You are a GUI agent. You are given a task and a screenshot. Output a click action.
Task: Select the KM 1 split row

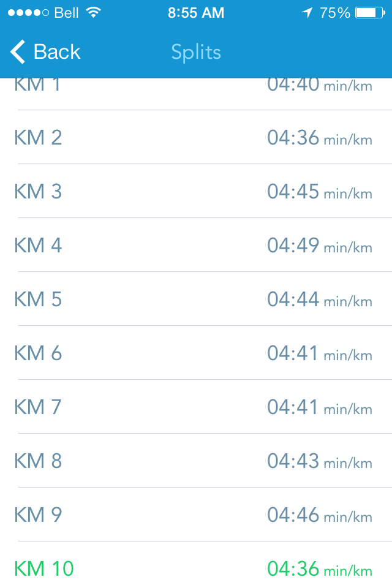[x=196, y=87]
